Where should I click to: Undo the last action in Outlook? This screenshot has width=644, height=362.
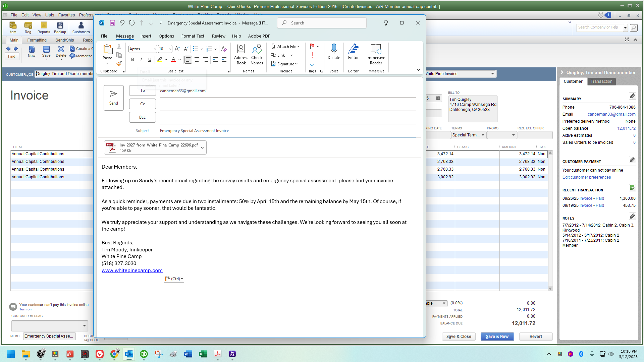click(x=122, y=23)
